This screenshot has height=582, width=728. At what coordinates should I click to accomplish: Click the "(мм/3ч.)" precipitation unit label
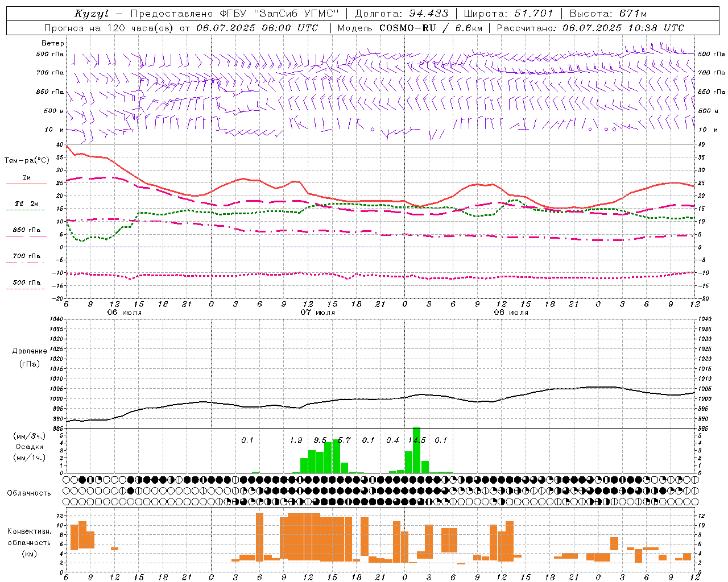[30, 436]
